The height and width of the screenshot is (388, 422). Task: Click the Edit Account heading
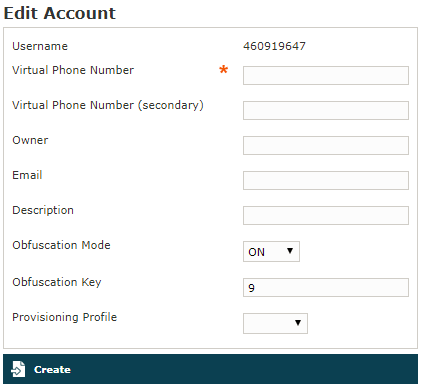[60, 13]
